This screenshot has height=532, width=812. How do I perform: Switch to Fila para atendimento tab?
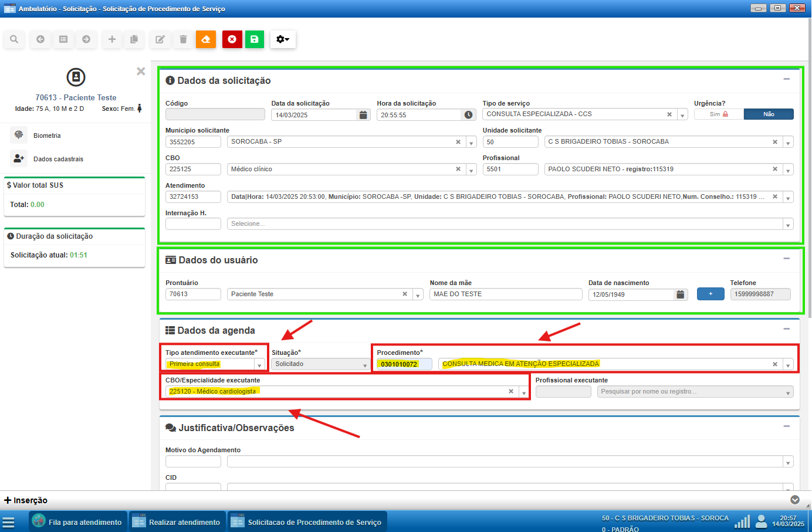[x=78, y=522]
